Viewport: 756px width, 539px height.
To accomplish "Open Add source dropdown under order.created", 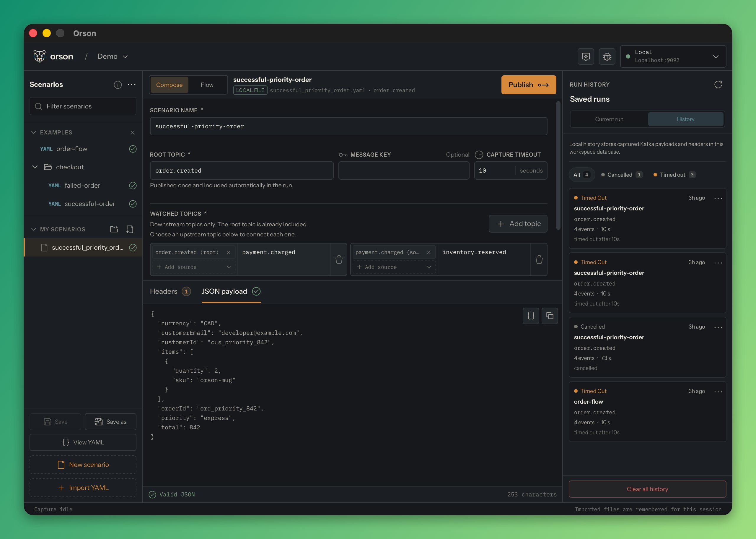I will [194, 267].
